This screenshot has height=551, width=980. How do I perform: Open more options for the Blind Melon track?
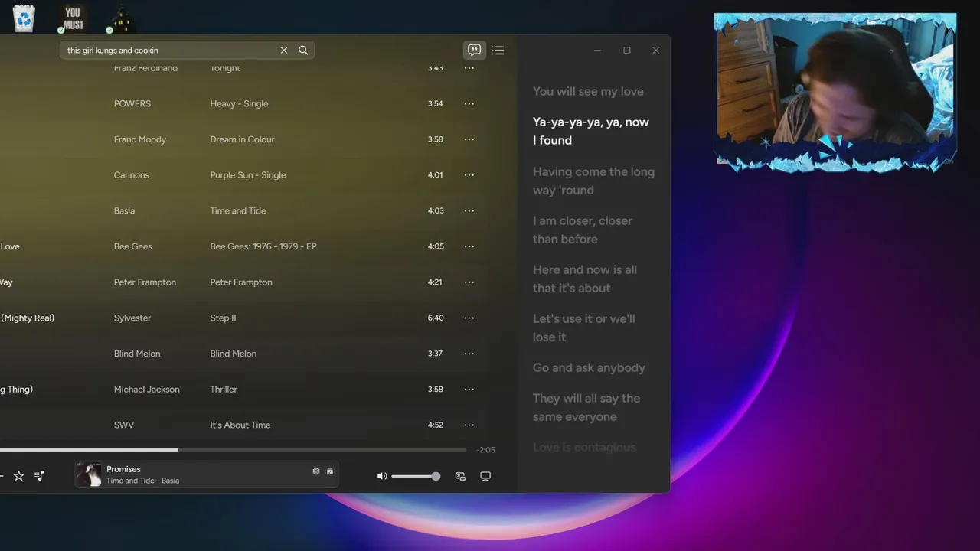[x=469, y=354]
